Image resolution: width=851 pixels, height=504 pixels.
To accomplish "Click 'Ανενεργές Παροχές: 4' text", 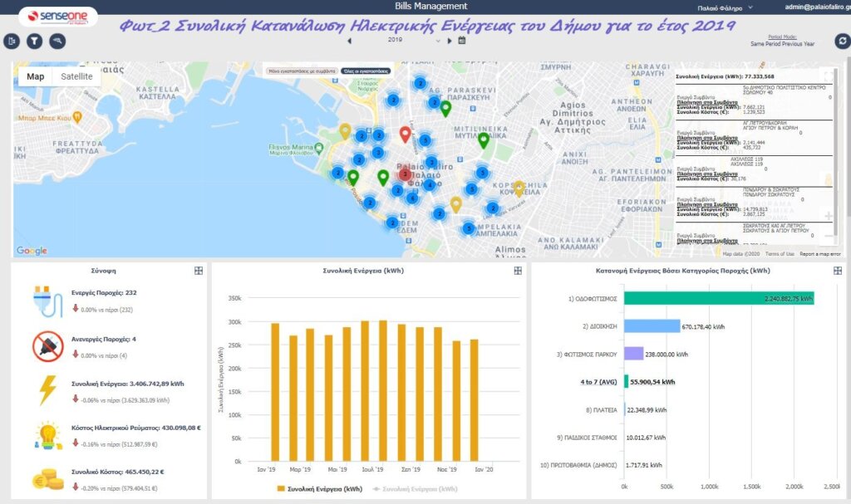I will 104,339.
